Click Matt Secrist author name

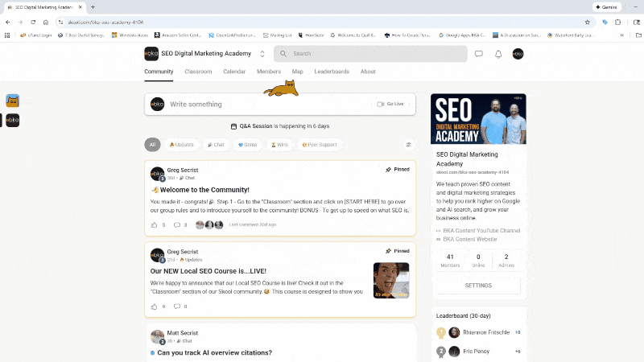(x=183, y=333)
